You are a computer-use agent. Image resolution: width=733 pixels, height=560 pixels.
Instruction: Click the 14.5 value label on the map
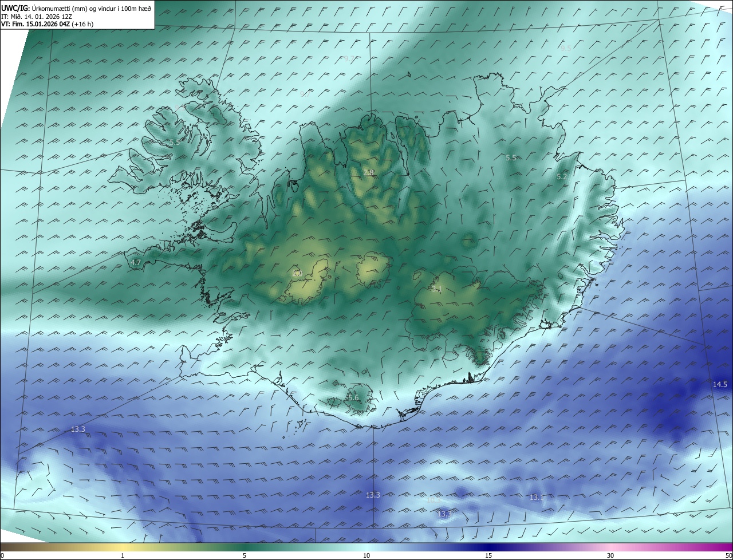click(x=720, y=384)
